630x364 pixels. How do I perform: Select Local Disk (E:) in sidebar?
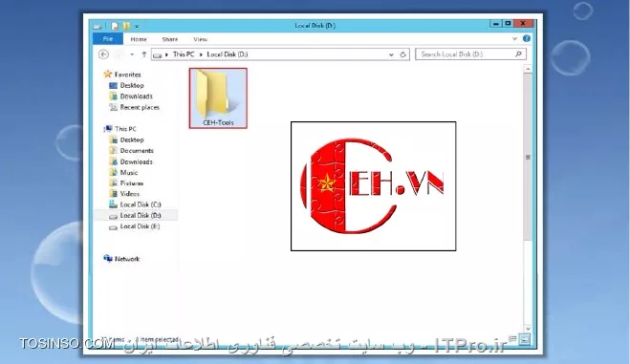pos(140,226)
